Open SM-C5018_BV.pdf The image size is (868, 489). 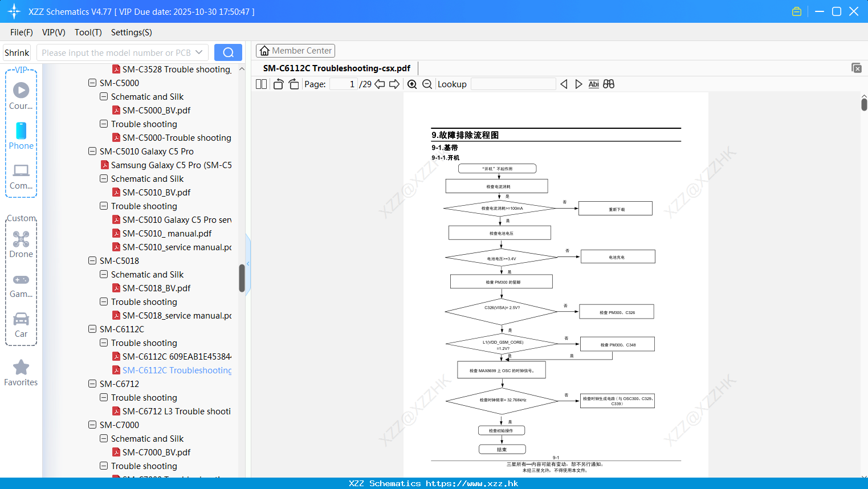(x=156, y=288)
